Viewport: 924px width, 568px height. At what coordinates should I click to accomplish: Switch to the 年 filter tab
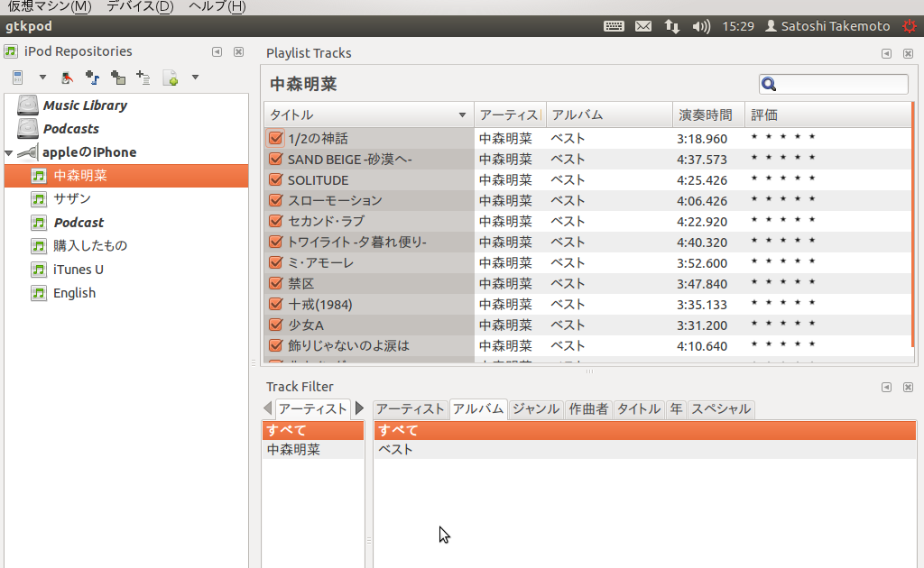pyautogui.click(x=676, y=409)
